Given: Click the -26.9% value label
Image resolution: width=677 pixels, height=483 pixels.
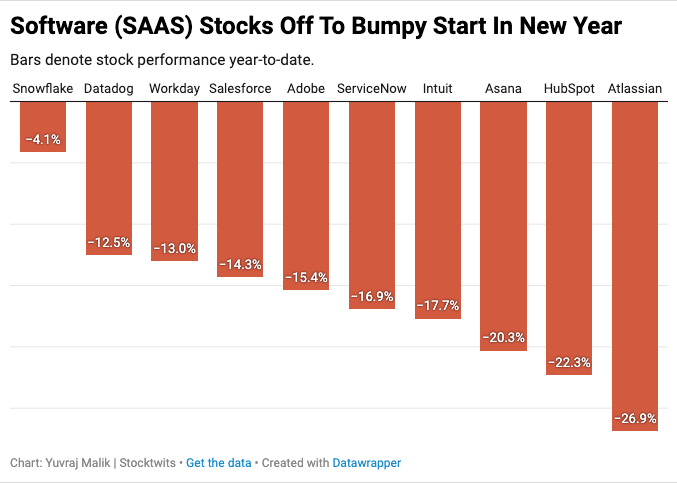Looking at the screenshot, I should click(x=634, y=418).
